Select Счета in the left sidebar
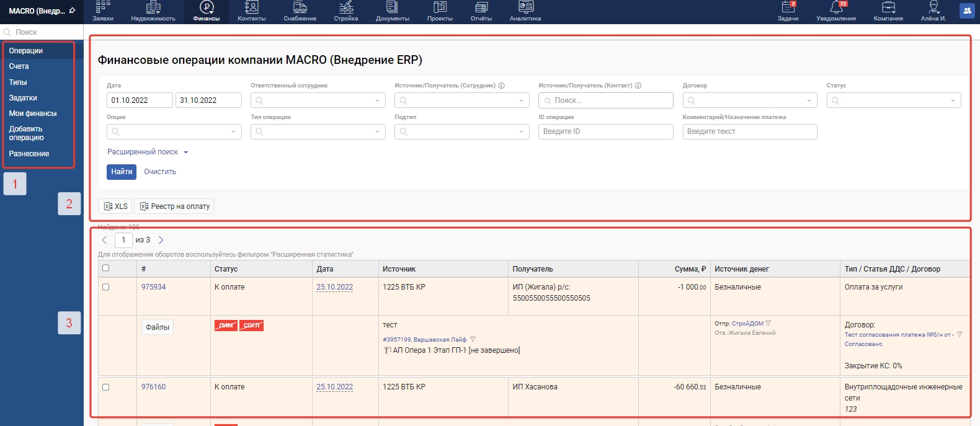The image size is (980, 426). click(19, 66)
